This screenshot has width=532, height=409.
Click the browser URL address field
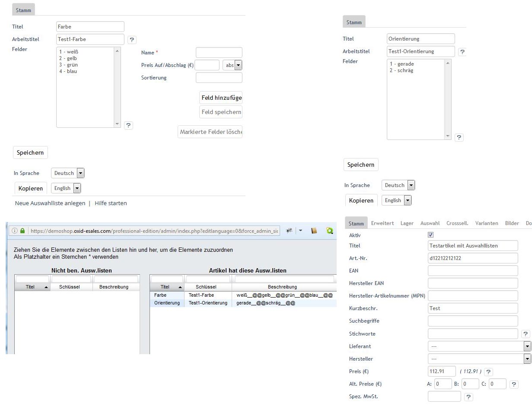tap(154, 231)
